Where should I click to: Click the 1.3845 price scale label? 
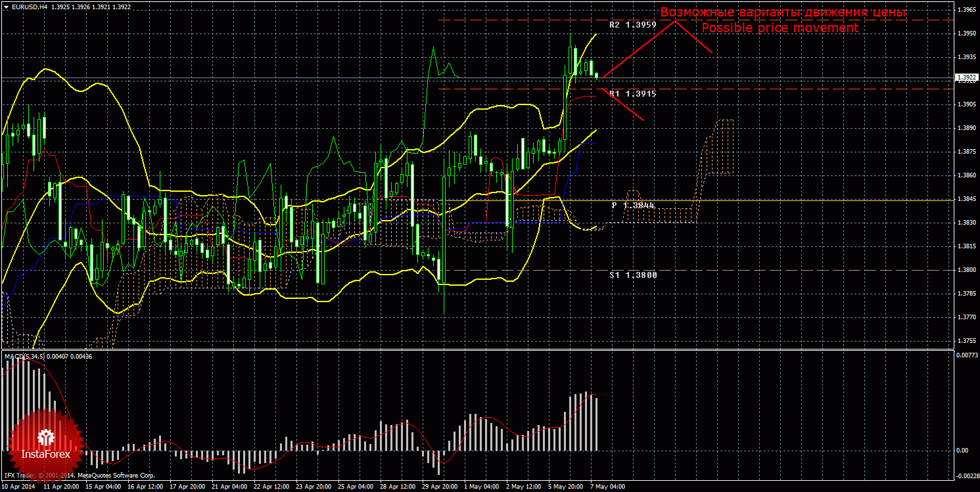(967, 199)
